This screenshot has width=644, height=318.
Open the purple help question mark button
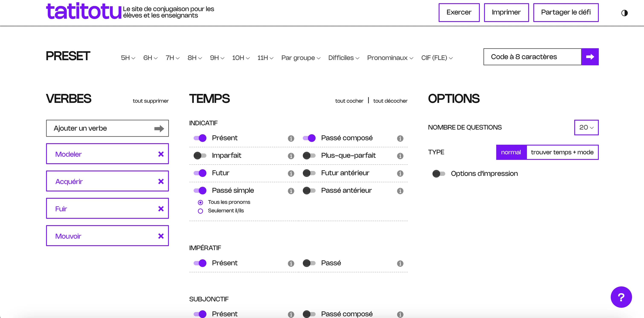tap(621, 297)
